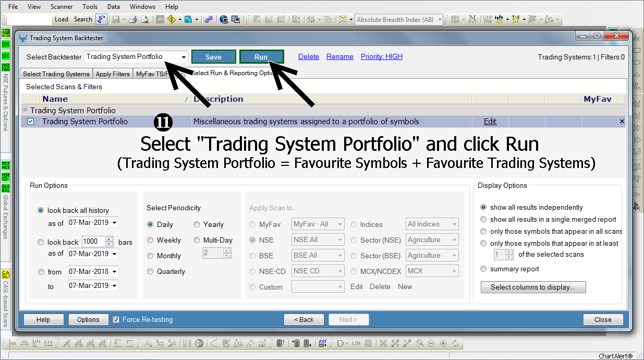This screenshot has width=644, height=360.
Task: Select the 'from' date range radio
Action: click(41, 272)
